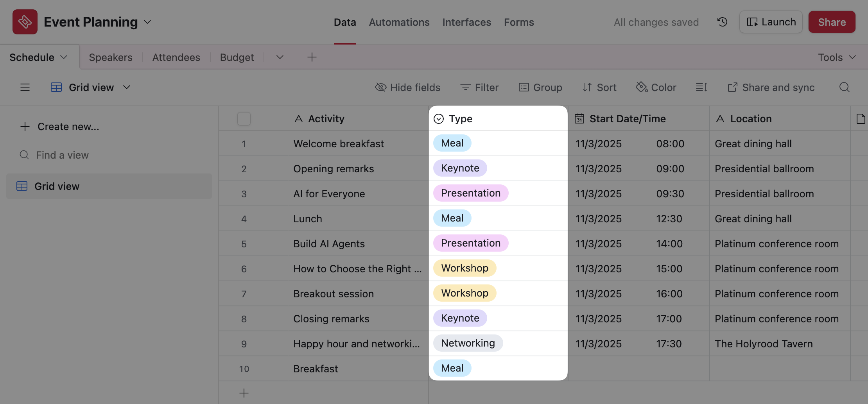Expand the Grid view dropdown in toolbar
This screenshot has width=868, height=404.
[126, 87]
